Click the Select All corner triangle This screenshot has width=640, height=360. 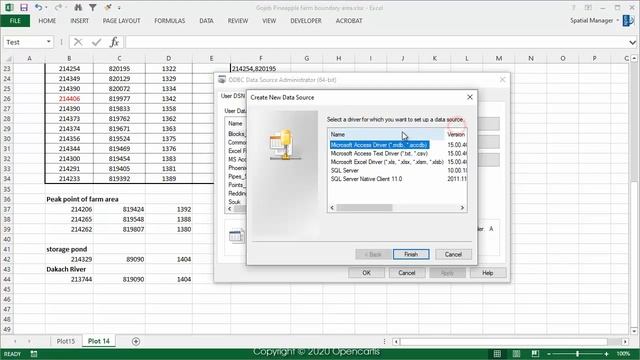coord(8,59)
